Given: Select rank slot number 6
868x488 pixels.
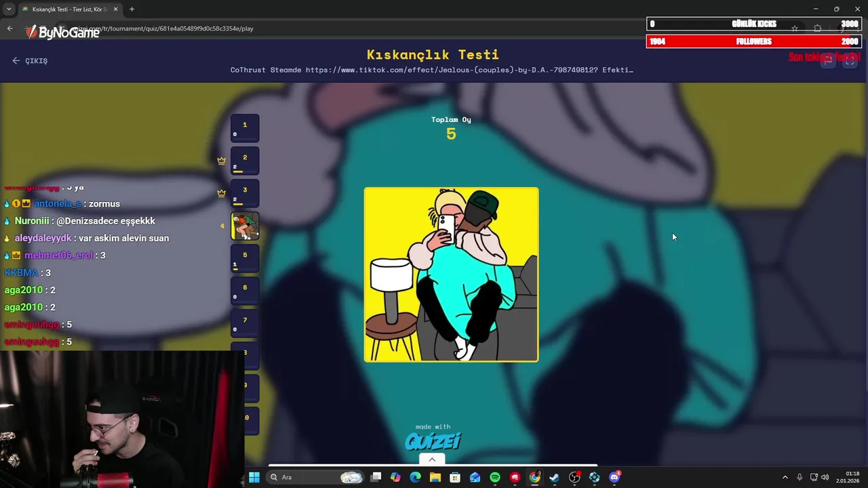Looking at the screenshot, I should point(245,291).
